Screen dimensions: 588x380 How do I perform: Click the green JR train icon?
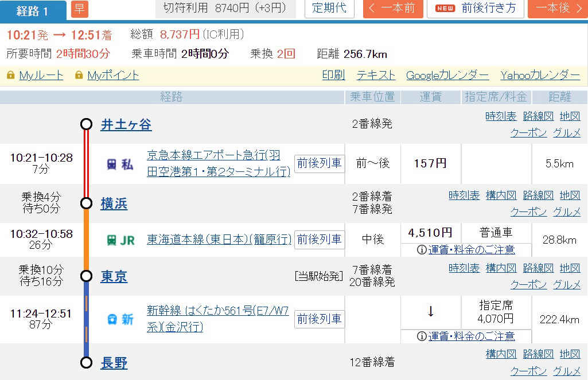[x=112, y=240]
